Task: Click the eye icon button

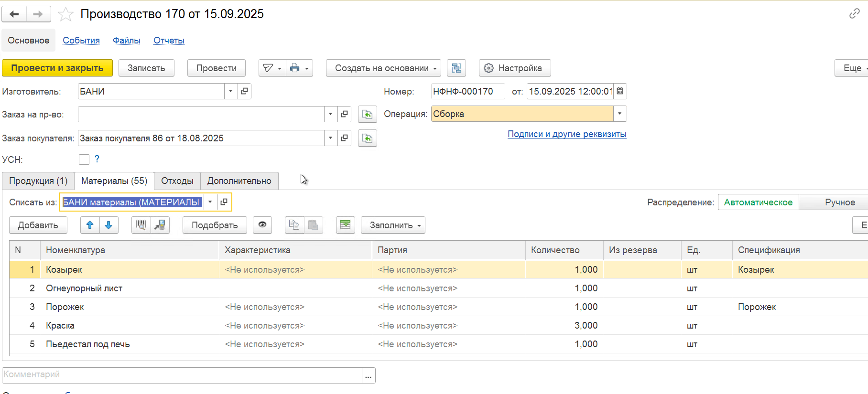Action: point(262,225)
